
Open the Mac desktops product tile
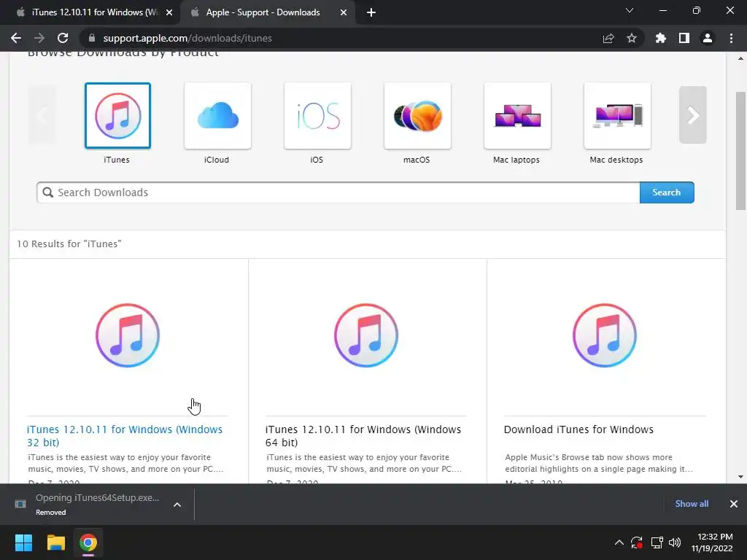[x=617, y=116]
